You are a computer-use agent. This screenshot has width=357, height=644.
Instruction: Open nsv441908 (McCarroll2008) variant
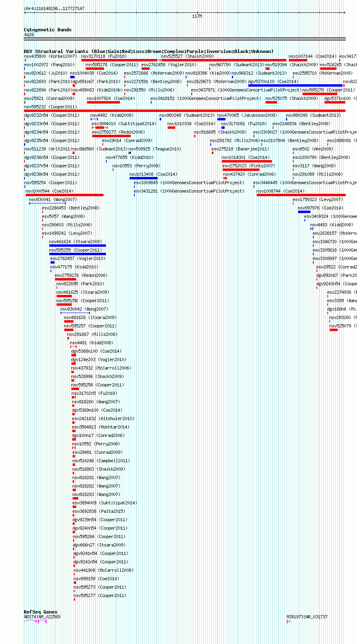pyautogui.click(x=103, y=570)
